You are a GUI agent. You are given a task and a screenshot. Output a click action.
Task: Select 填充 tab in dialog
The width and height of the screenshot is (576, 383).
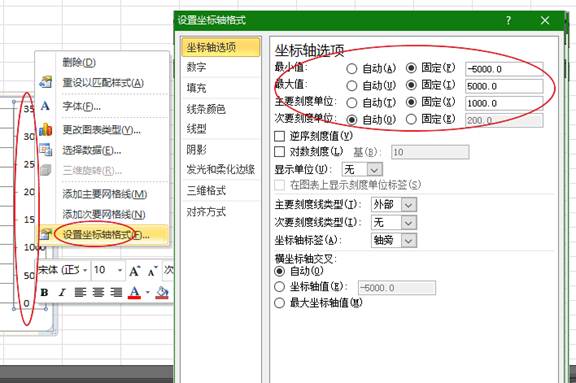221,88
